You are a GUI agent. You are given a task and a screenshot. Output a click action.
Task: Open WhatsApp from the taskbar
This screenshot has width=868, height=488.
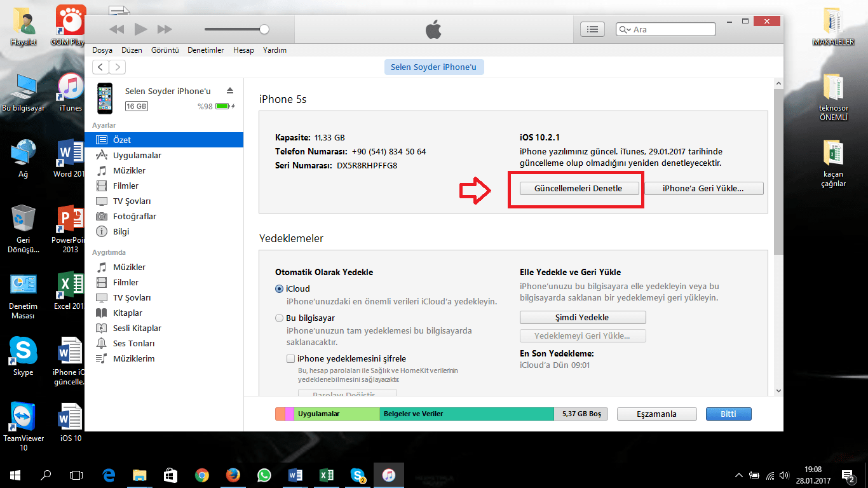[264, 475]
